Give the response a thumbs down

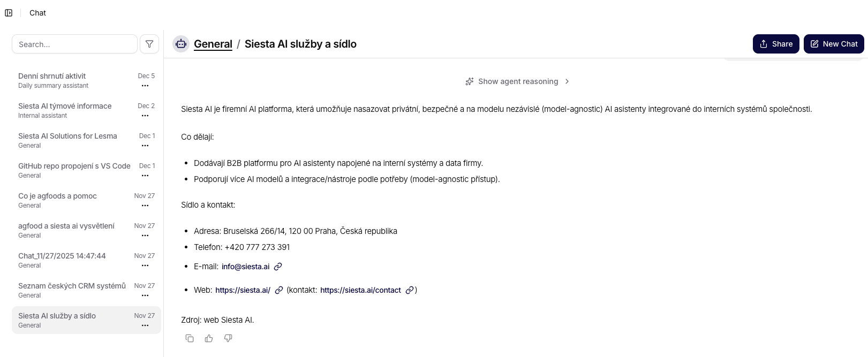228,338
